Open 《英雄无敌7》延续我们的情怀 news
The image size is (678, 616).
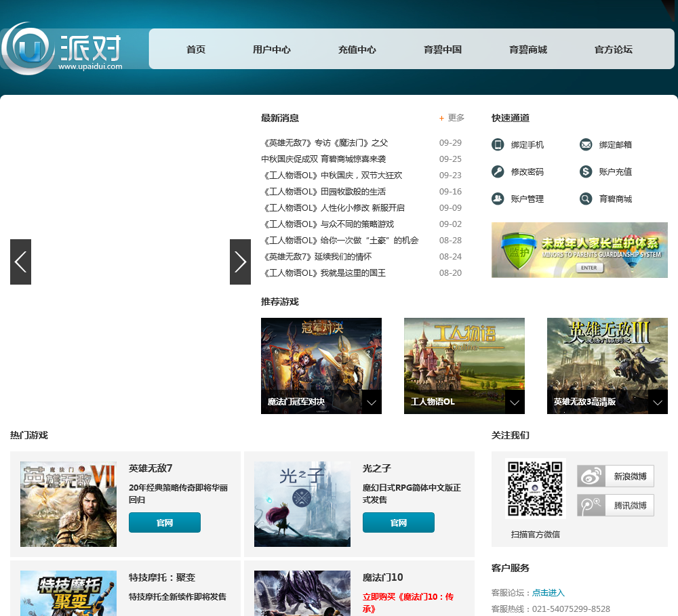[x=317, y=257]
